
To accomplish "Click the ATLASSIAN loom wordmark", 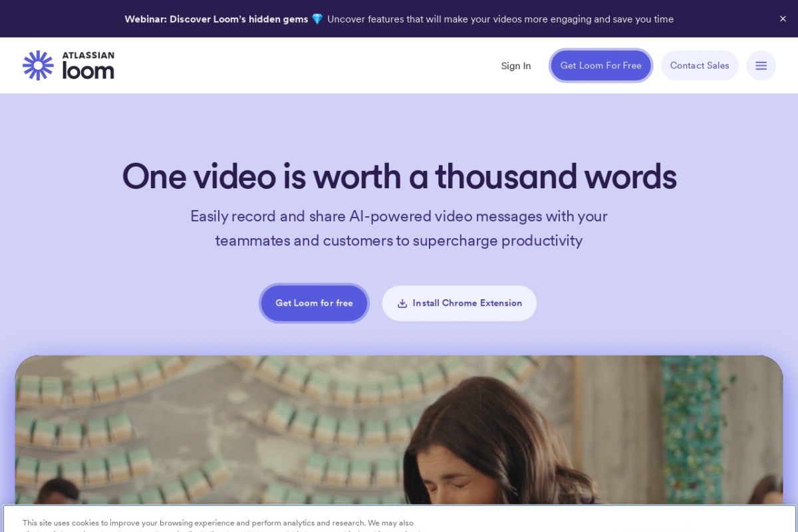I will coord(88,65).
